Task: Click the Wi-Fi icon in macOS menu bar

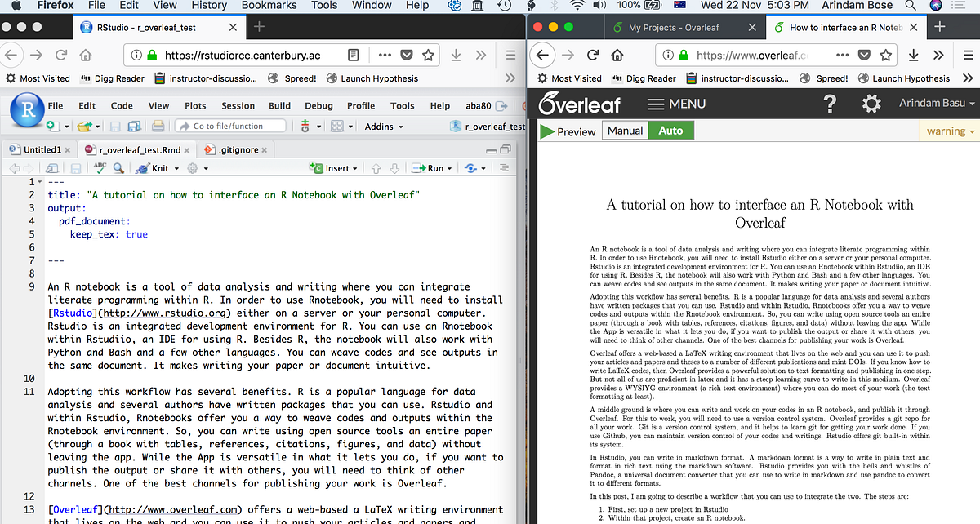Action: 578,6
